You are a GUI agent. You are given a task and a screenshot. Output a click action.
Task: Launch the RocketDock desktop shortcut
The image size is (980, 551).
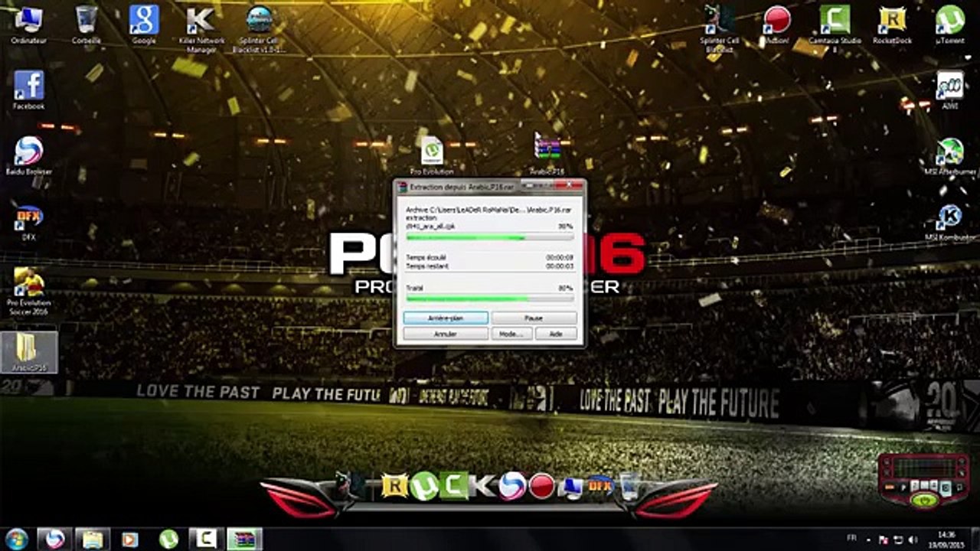(x=892, y=23)
